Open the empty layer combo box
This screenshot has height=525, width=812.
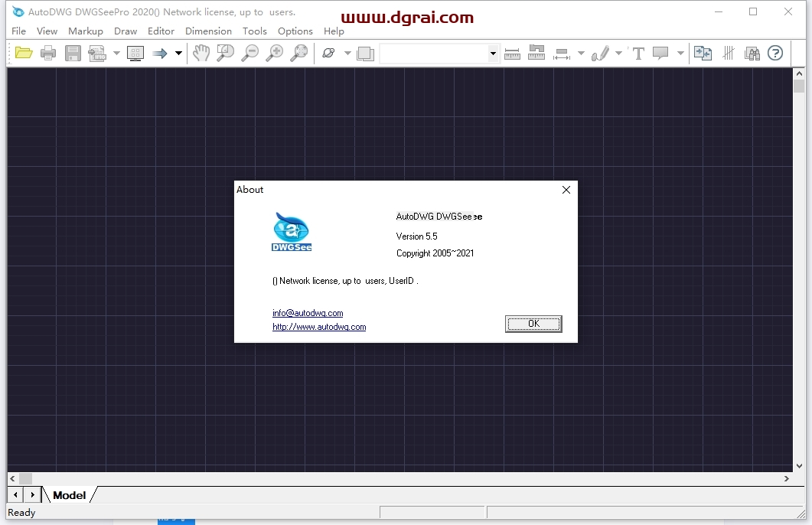[439, 53]
